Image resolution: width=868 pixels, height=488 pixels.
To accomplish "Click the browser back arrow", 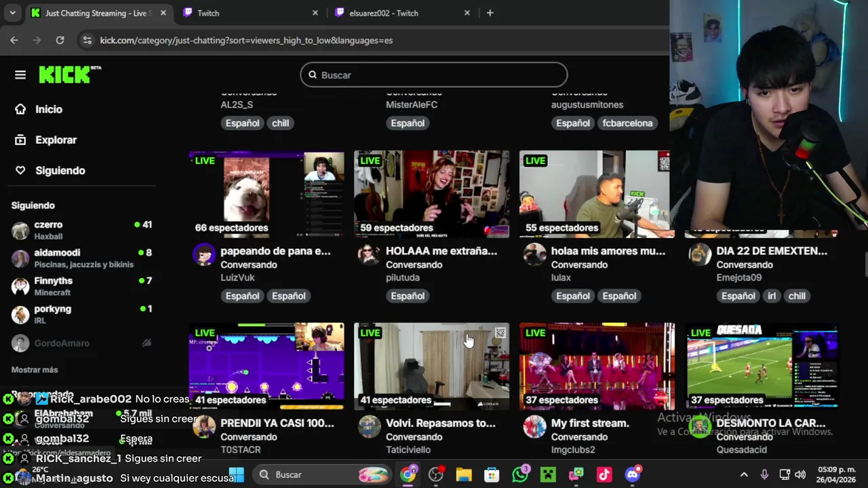I will coord(14,41).
